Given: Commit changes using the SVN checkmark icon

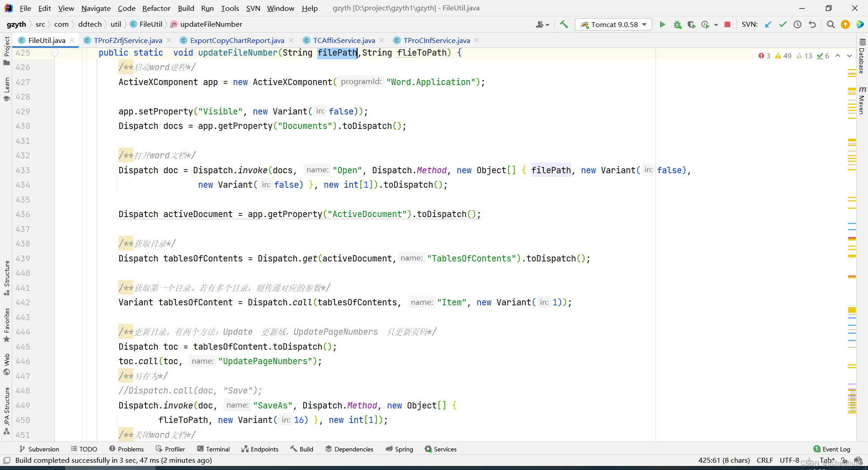Looking at the screenshot, I should 783,24.
